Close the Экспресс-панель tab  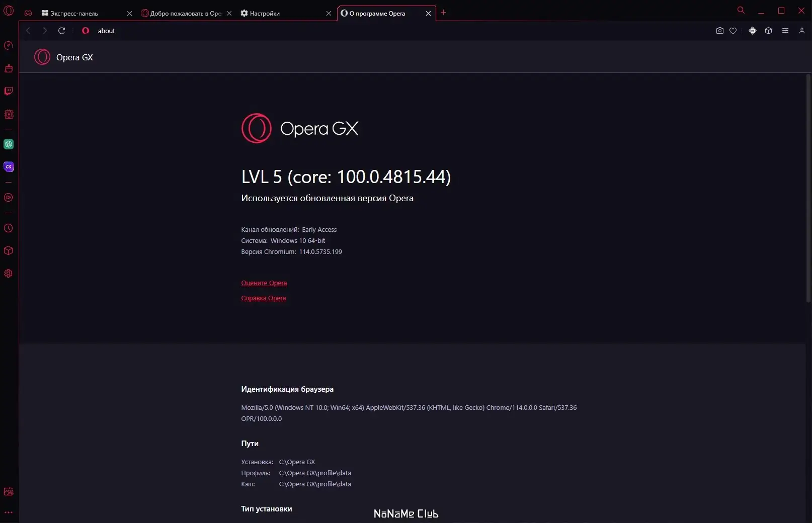[x=129, y=14]
